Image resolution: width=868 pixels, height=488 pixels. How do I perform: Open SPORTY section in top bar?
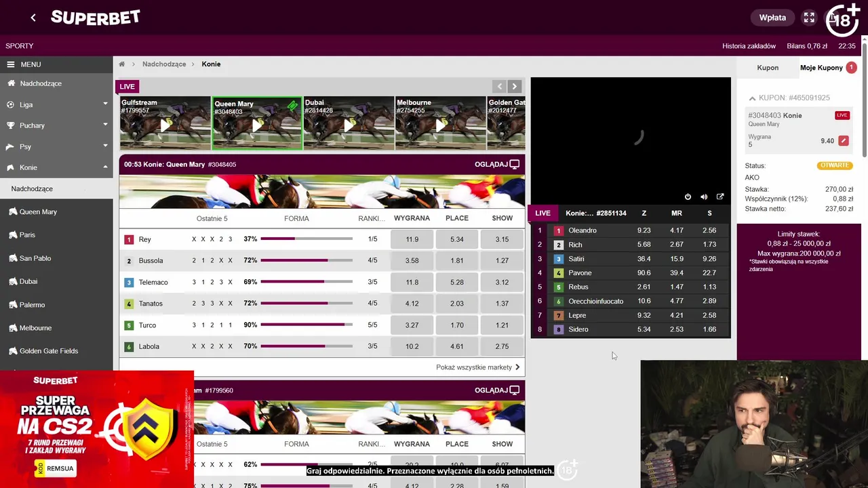coord(20,46)
